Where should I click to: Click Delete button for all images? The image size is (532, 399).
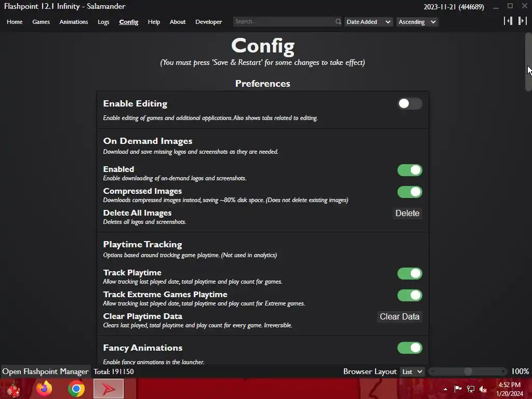point(407,213)
